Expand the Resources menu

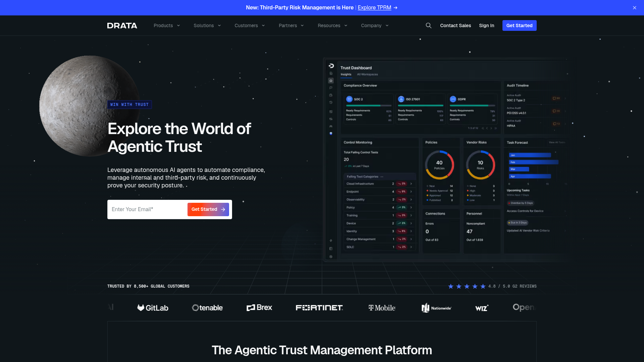click(x=332, y=25)
